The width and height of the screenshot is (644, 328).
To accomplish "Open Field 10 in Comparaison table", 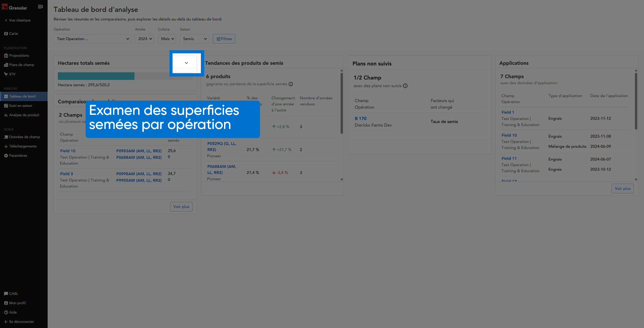I will click(68, 151).
